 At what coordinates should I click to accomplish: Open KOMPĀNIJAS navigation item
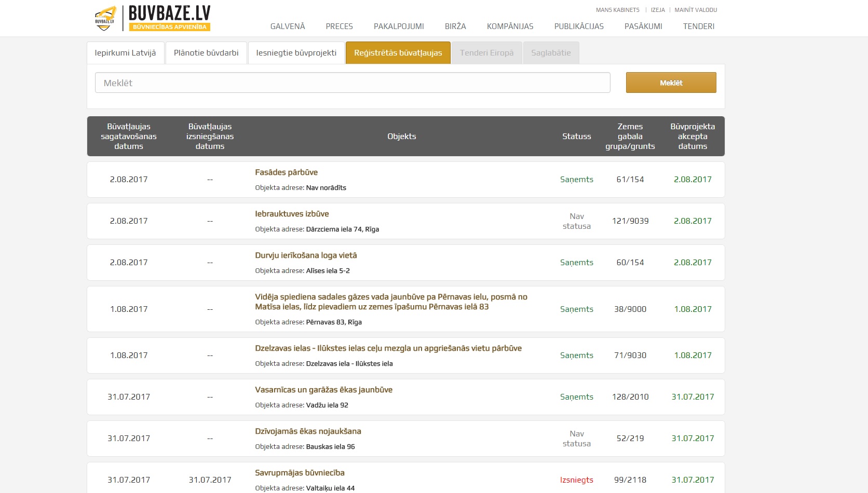point(510,26)
